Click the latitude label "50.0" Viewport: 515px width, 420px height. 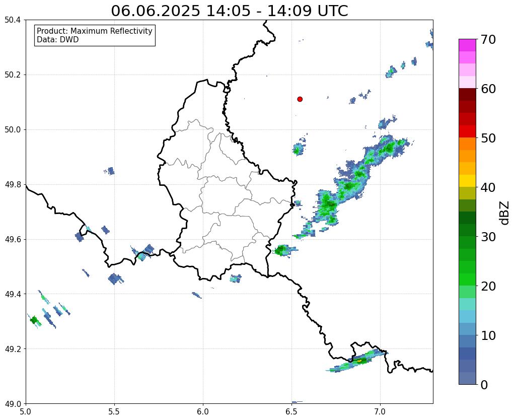[x=13, y=129]
